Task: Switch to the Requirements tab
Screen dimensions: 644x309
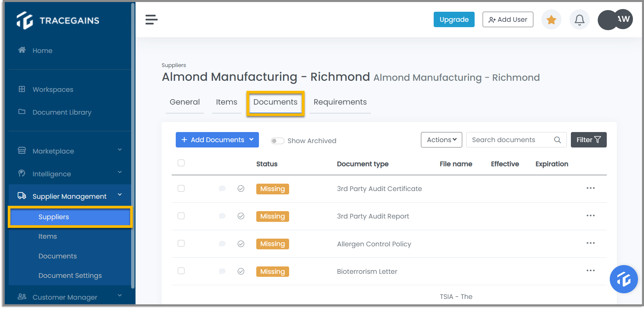Action: (340, 102)
